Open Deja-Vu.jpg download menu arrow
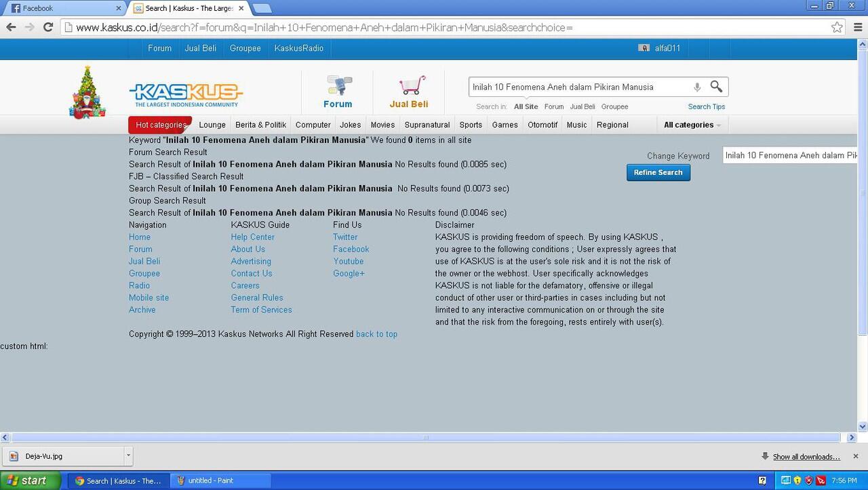This screenshot has width=868, height=490. tap(129, 456)
